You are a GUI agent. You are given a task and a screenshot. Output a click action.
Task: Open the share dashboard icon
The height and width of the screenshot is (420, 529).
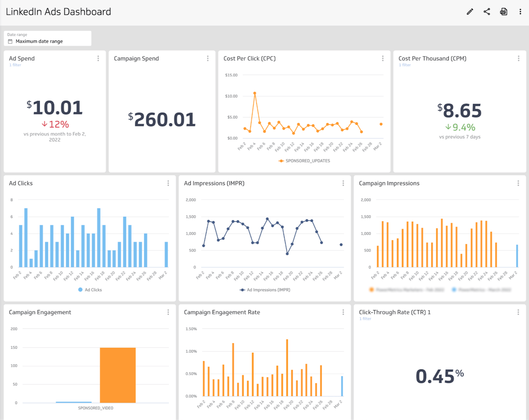[487, 12]
